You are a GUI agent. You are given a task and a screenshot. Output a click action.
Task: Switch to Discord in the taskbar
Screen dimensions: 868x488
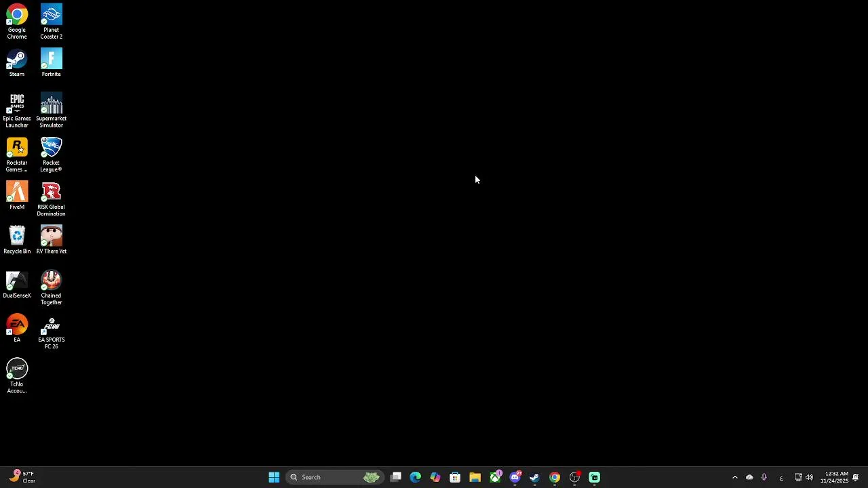(x=515, y=477)
